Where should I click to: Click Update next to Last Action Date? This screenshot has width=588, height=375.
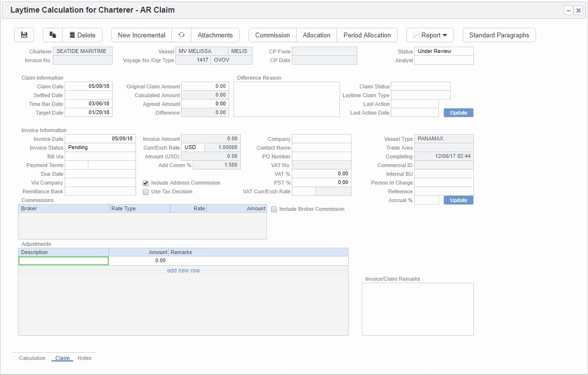(458, 113)
